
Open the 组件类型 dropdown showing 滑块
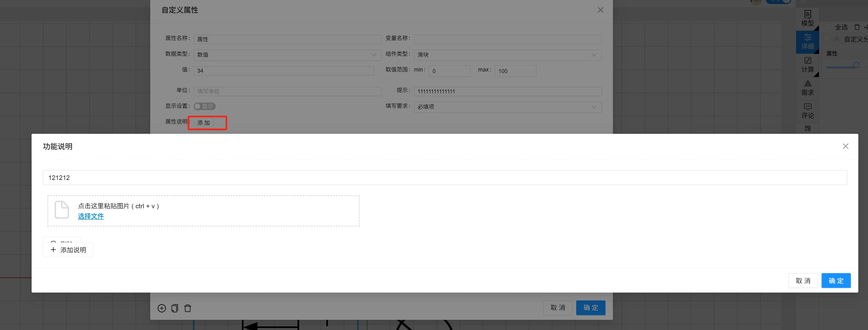tap(507, 55)
